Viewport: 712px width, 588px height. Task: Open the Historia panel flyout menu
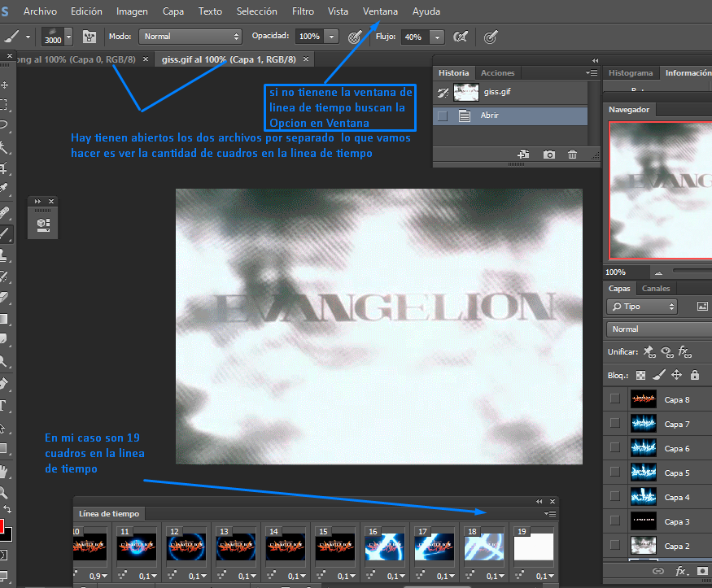click(x=592, y=72)
